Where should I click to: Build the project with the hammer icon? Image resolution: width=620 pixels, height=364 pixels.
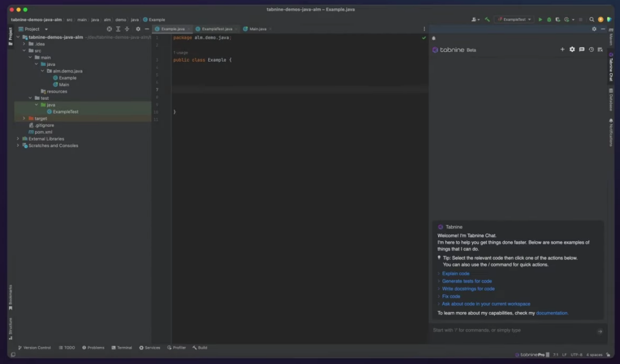[x=487, y=19]
